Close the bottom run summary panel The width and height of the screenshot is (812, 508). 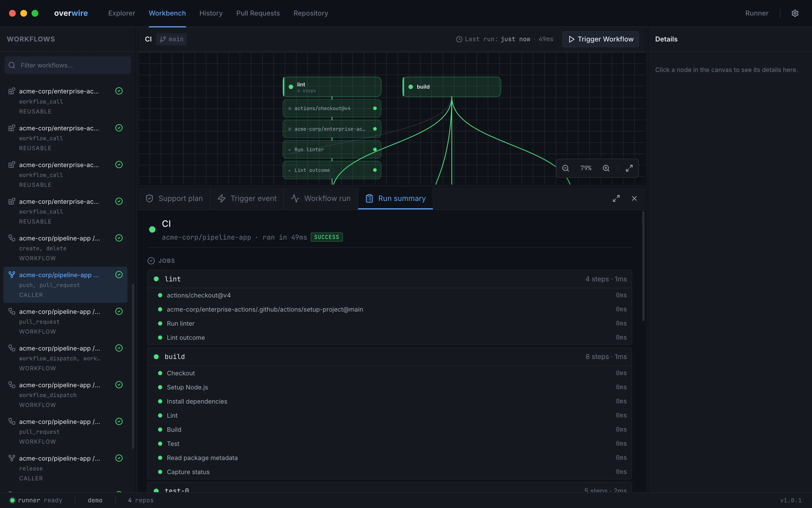tap(634, 199)
